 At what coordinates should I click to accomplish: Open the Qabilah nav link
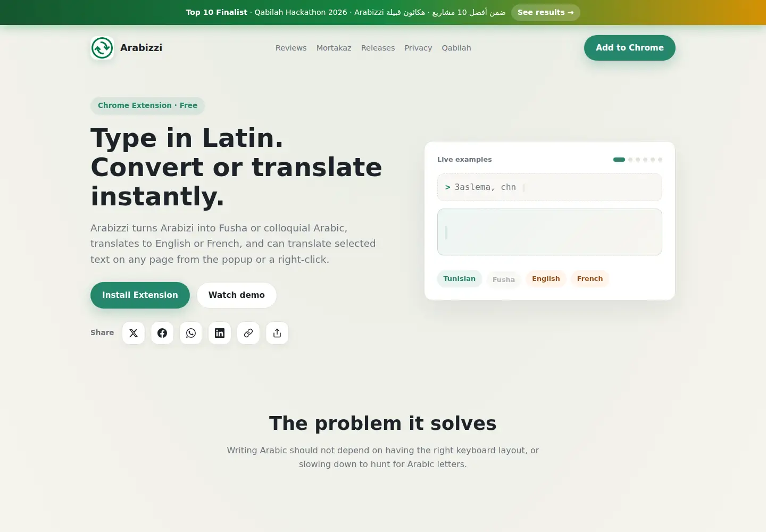coord(456,48)
